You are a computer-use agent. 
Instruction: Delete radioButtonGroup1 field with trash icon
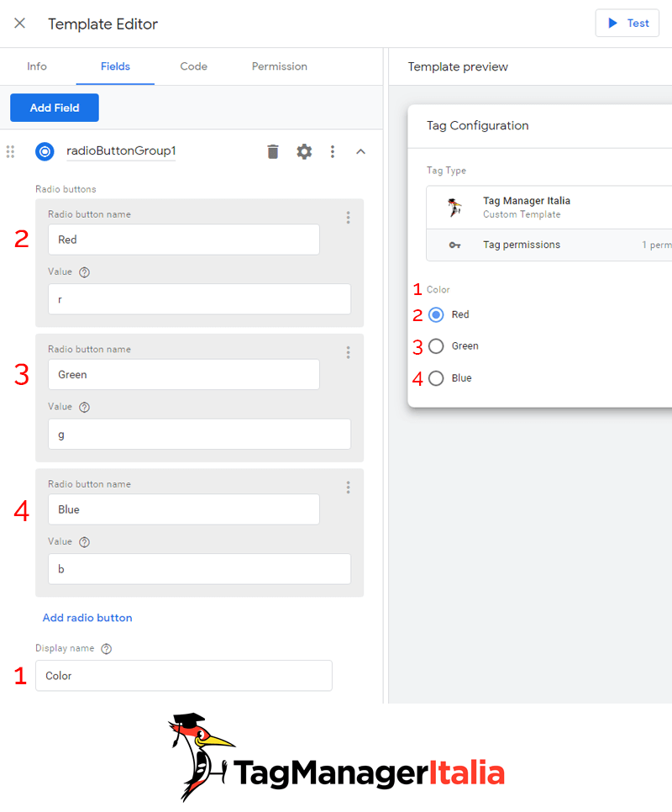point(273,151)
